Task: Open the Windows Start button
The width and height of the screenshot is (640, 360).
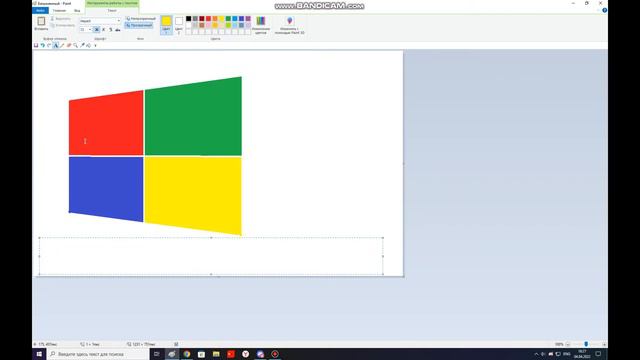Action: click(39, 354)
